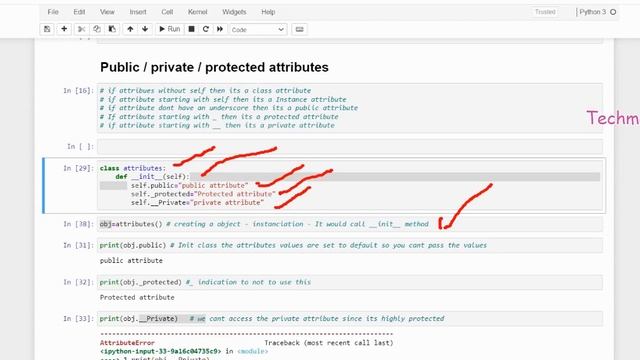
Task: Open the Widgets menu
Action: pos(234,12)
